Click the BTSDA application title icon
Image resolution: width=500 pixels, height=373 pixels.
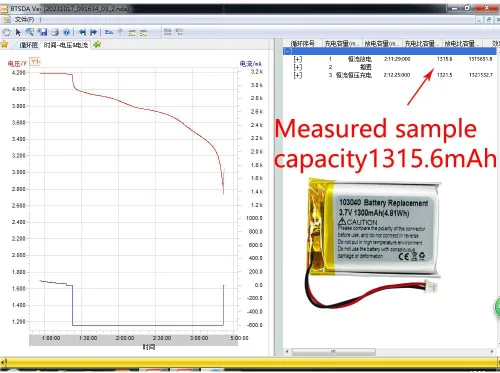coord(4,8)
